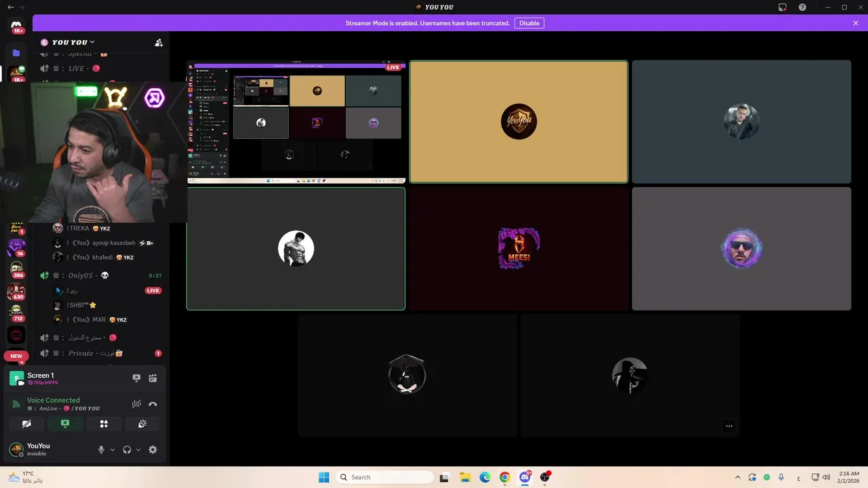Image resolution: width=868 pixels, height=488 pixels.
Task: Open more options on the last call tile
Action: (729, 426)
